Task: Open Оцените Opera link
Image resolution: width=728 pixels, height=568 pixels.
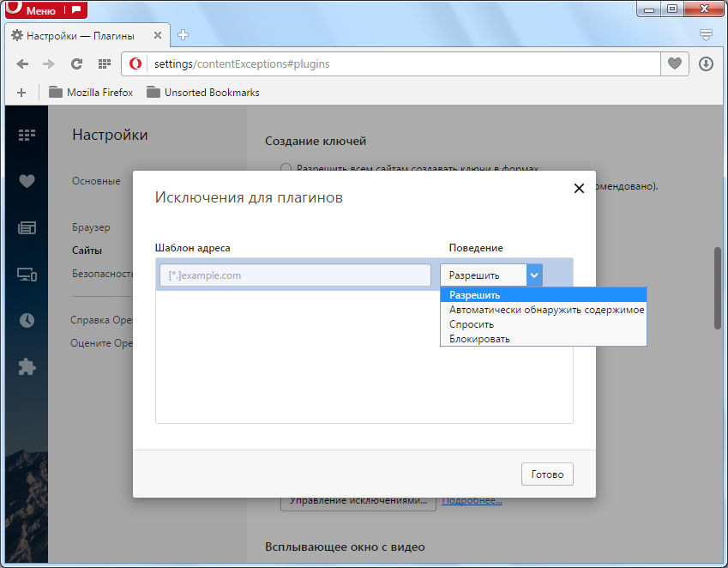Action: [x=101, y=343]
